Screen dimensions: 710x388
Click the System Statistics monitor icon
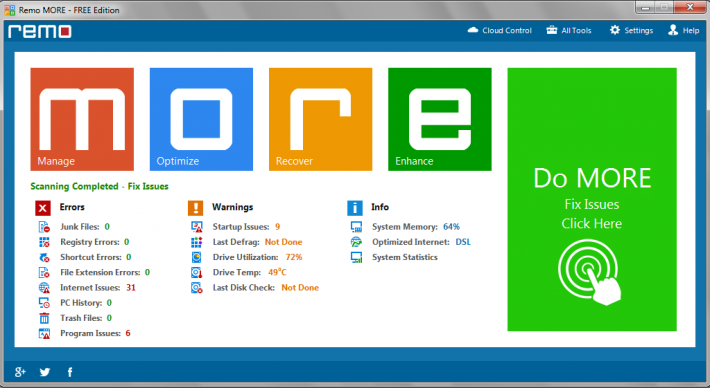(356, 257)
